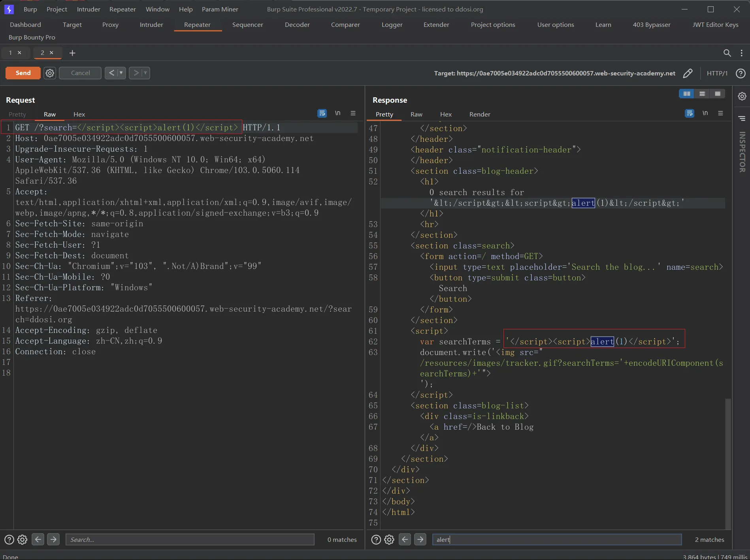Image resolution: width=750 pixels, height=560 pixels.
Task: Switch request view to Hex
Action: coord(79,114)
